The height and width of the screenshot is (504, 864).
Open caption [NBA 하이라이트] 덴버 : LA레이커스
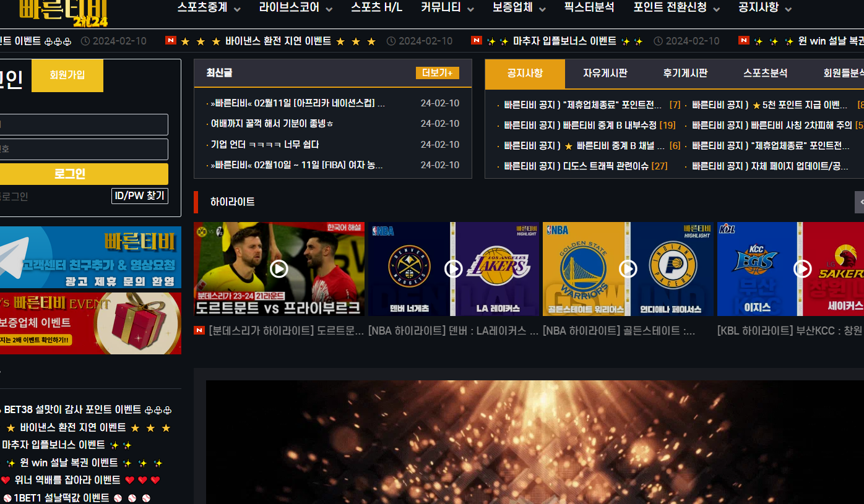point(454,331)
